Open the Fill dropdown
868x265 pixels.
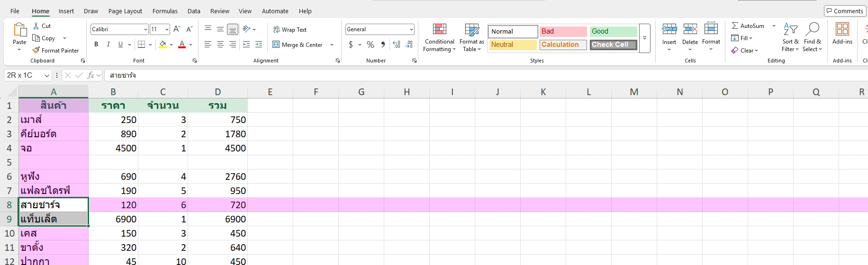tap(742, 38)
